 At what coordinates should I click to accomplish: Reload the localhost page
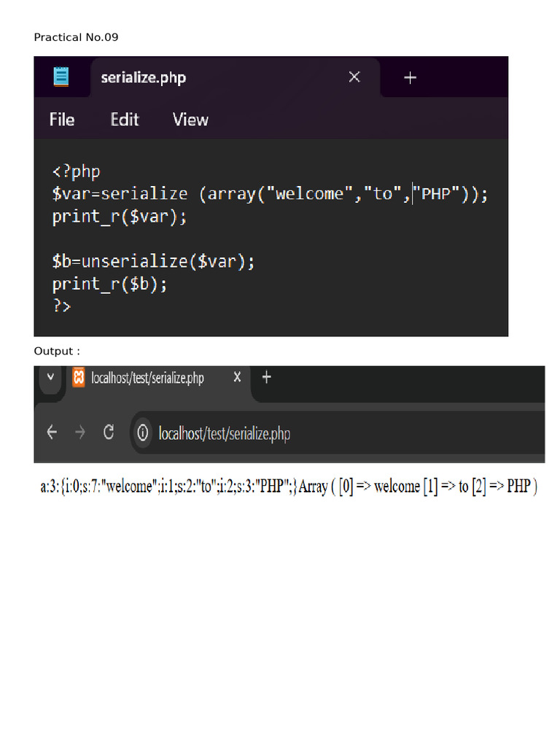(x=109, y=433)
